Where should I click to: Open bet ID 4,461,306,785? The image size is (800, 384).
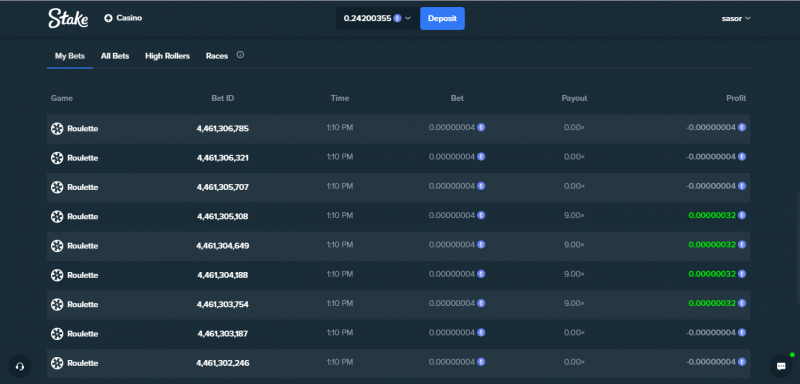pyautogui.click(x=222, y=129)
